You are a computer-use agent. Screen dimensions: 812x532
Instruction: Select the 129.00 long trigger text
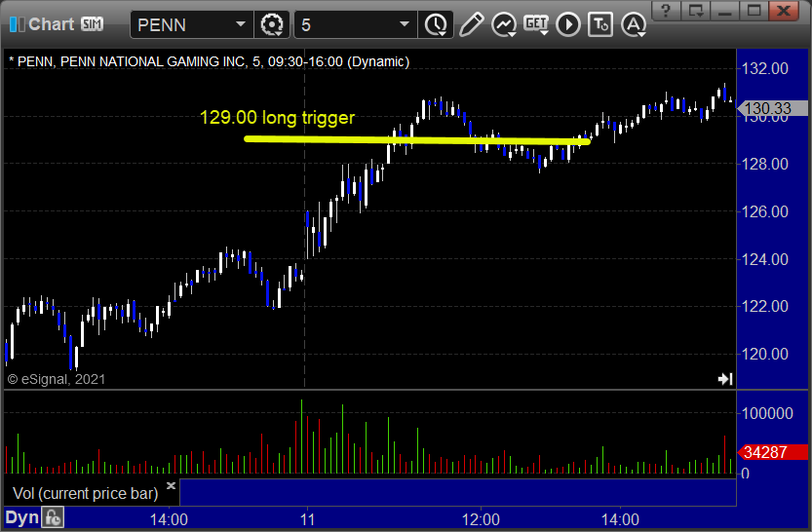[x=277, y=118]
